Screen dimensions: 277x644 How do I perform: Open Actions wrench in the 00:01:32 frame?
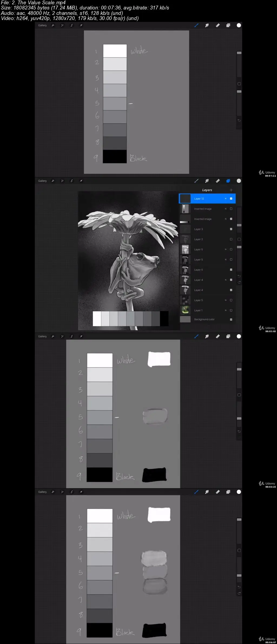[53, 25]
